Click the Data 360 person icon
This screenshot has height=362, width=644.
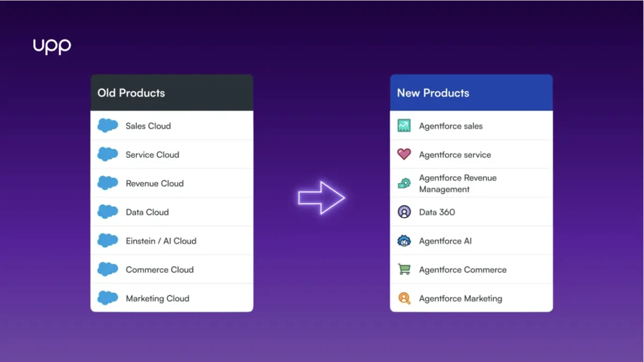point(404,212)
